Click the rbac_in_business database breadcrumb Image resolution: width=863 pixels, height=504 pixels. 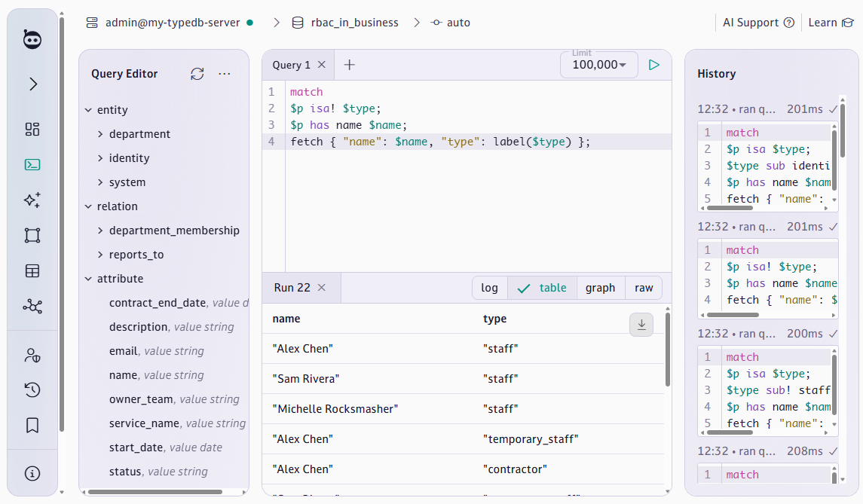pyautogui.click(x=354, y=23)
